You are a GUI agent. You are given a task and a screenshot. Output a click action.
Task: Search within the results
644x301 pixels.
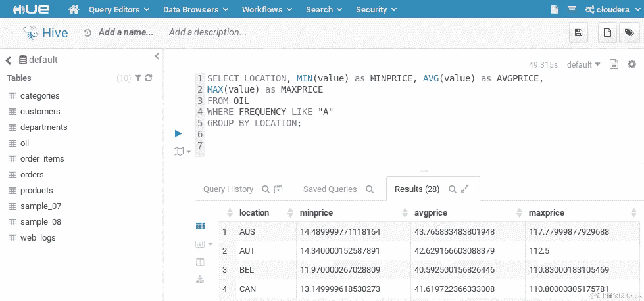point(453,189)
